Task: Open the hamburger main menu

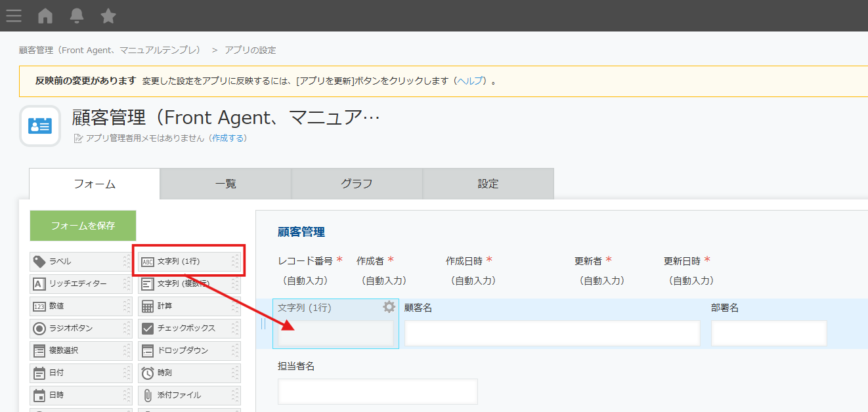Action: (14, 16)
